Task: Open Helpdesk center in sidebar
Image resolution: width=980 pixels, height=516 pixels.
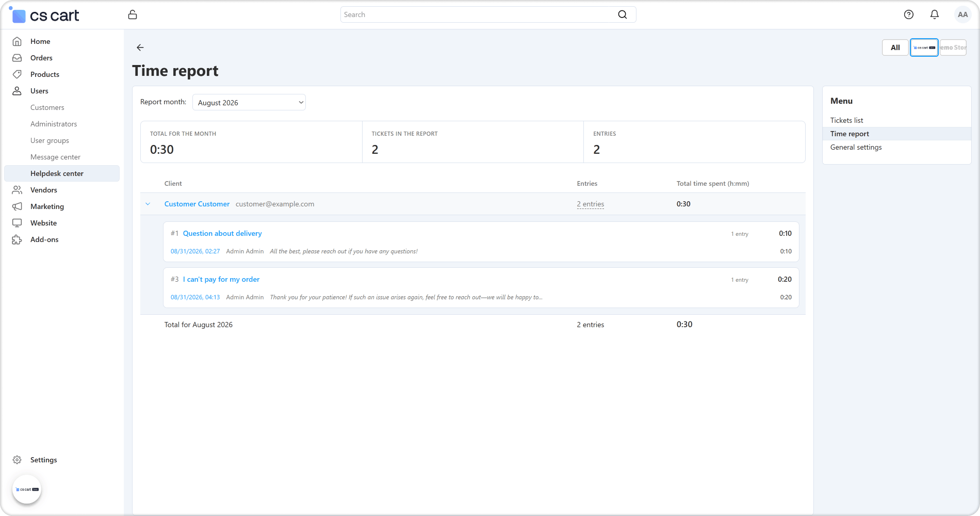Action: coord(62,173)
